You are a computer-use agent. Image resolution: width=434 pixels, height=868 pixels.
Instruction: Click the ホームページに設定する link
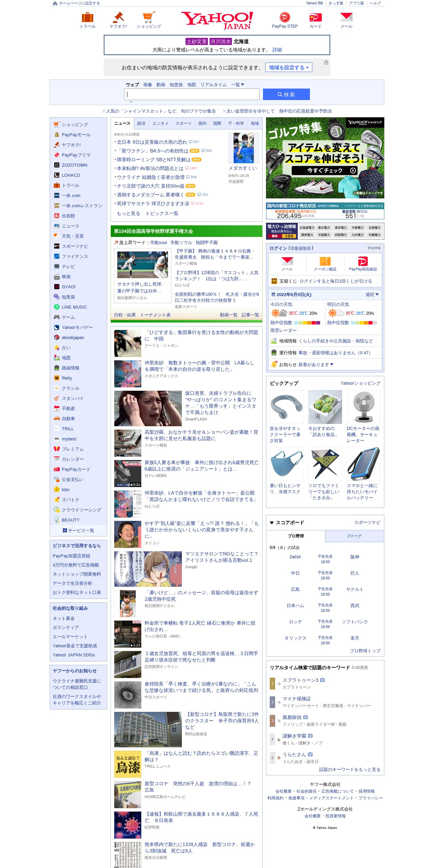pos(79,3)
